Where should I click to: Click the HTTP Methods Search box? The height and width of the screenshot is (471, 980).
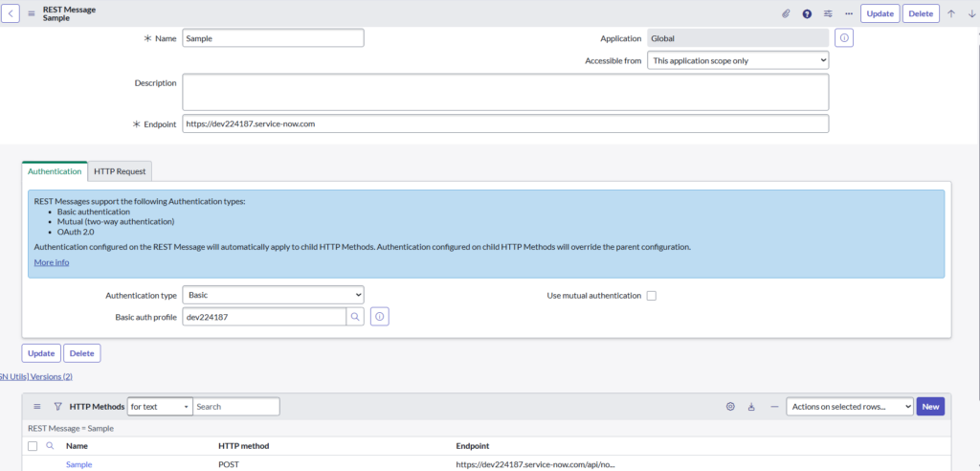coord(236,407)
